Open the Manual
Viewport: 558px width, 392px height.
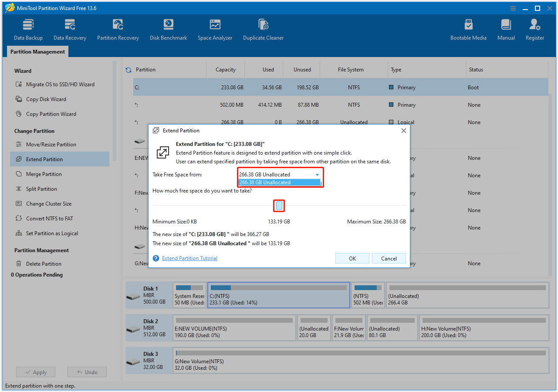pyautogui.click(x=506, y=30)
